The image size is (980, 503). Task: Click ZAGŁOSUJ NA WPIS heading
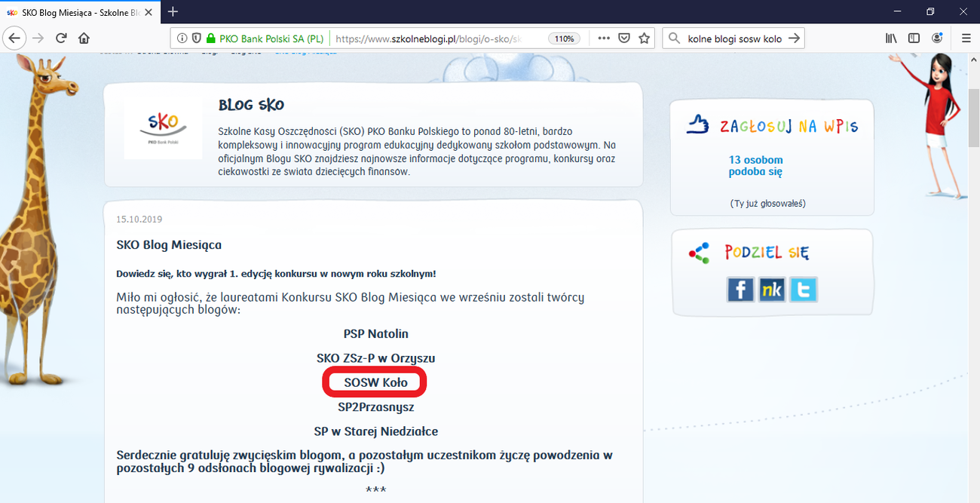(788, 126)
